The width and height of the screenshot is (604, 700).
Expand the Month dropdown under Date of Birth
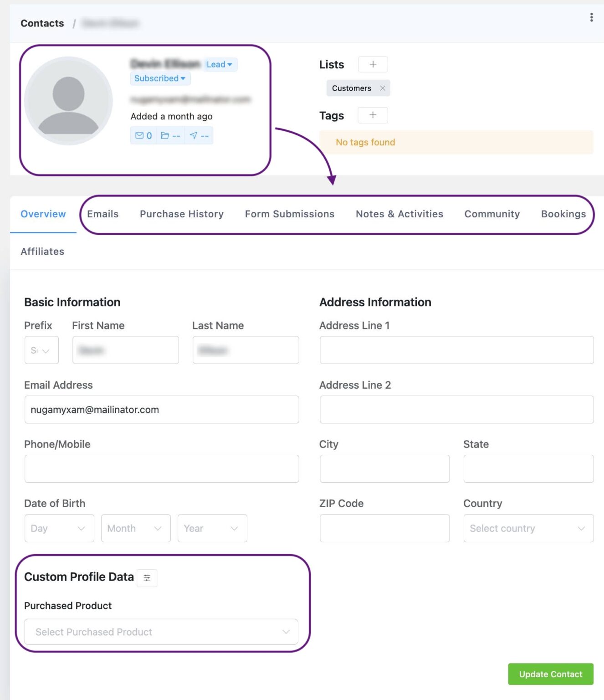[135, 528]
